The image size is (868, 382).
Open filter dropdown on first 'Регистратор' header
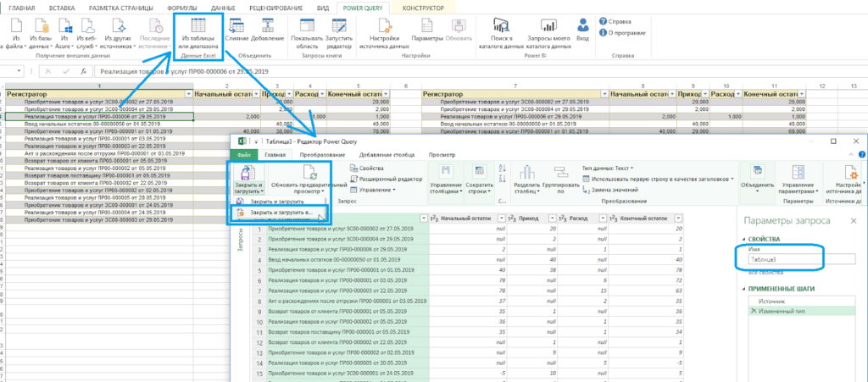coord(188,94)
